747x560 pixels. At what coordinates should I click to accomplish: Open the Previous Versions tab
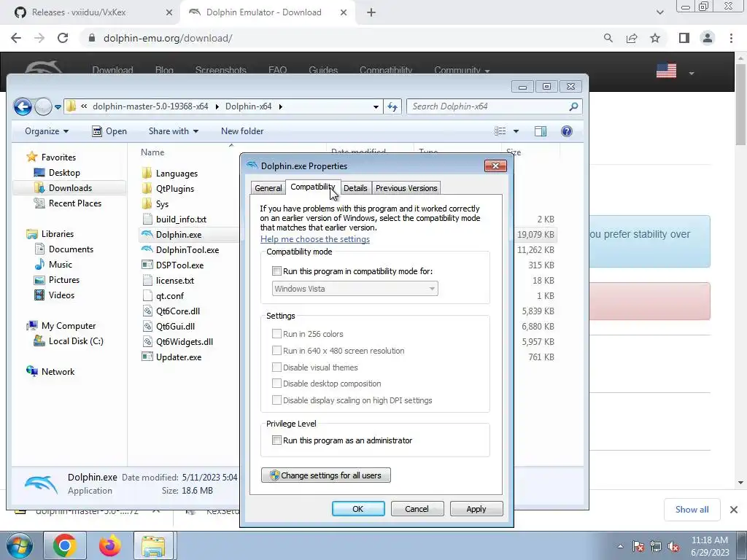click(406, 188)
